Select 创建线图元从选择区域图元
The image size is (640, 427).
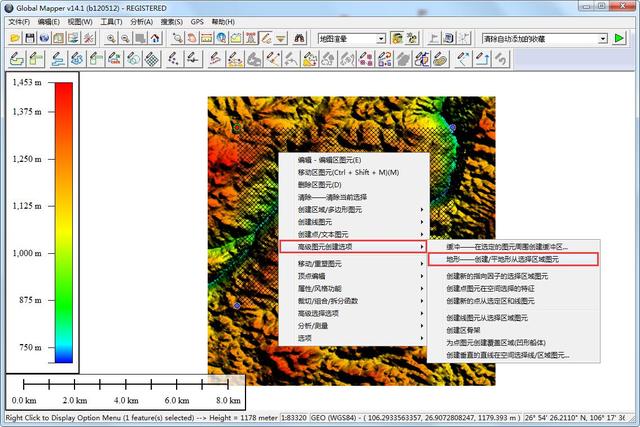[513, 318]
